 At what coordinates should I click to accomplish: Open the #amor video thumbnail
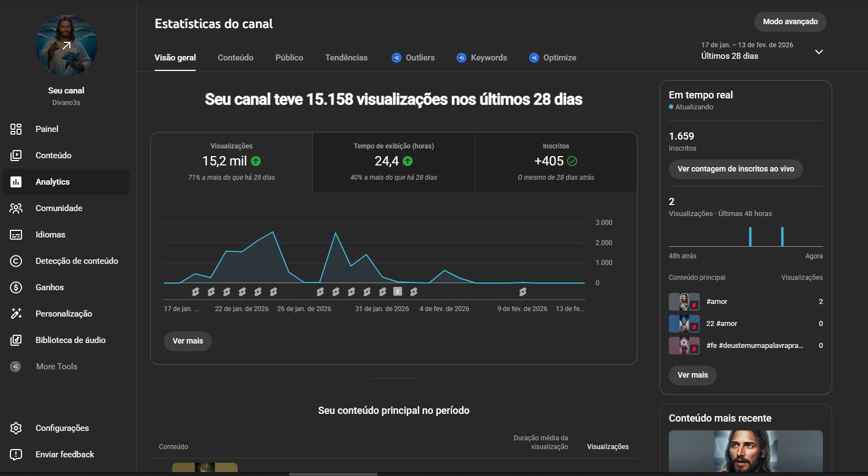click(x=684, y=302)
